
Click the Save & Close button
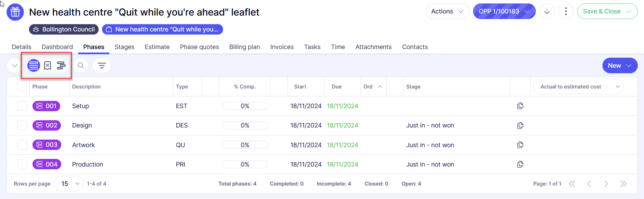[602, 11]
